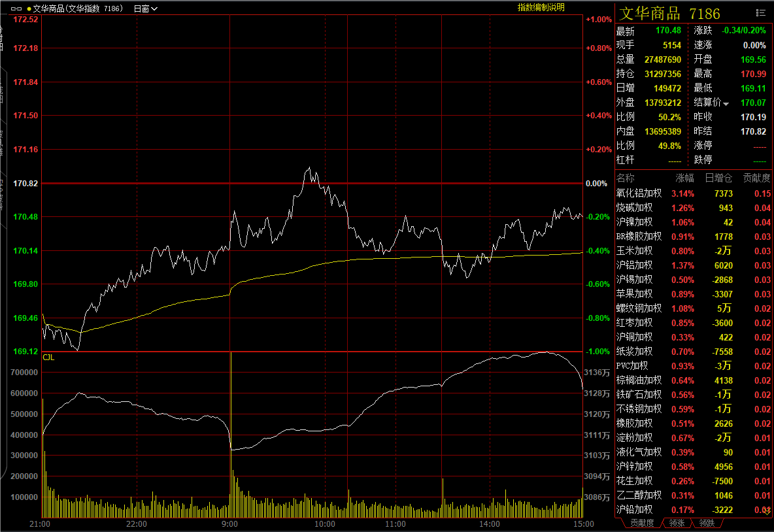Click the 最低 value 169.11
The height and width of the screenshot is (532, 774).
point(753,88)
